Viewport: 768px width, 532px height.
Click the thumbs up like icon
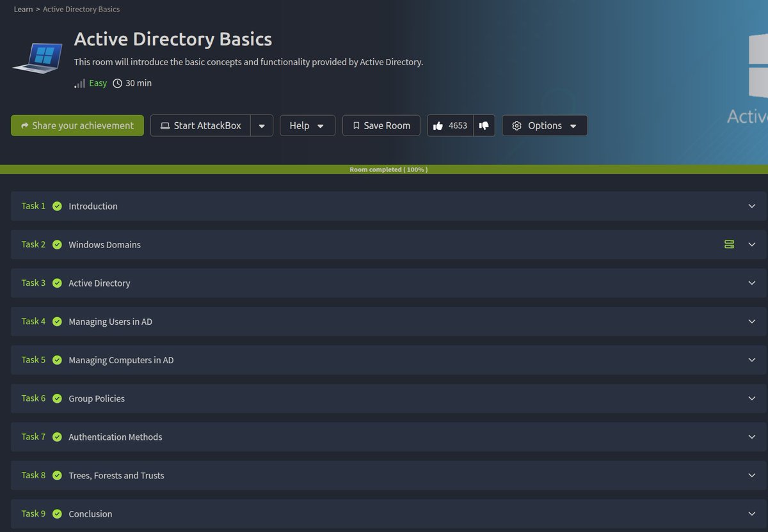[438, 126]
